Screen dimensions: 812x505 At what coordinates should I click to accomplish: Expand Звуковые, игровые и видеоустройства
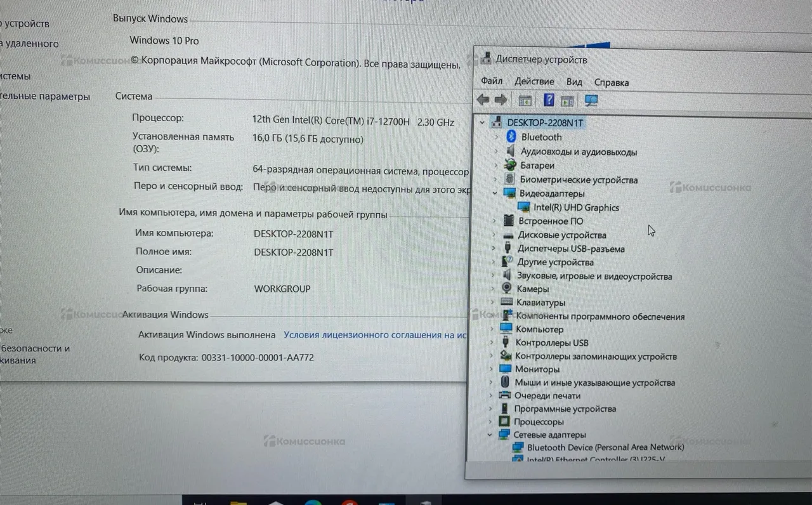click(x=493, y=275)
